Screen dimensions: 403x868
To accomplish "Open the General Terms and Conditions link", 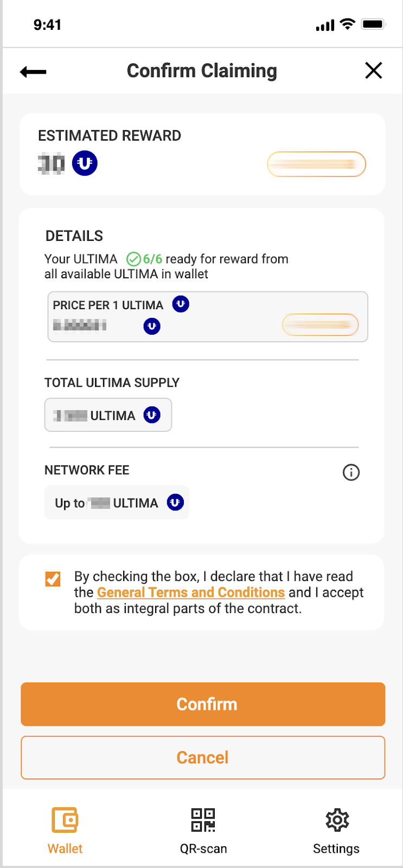I will [191, 592].
